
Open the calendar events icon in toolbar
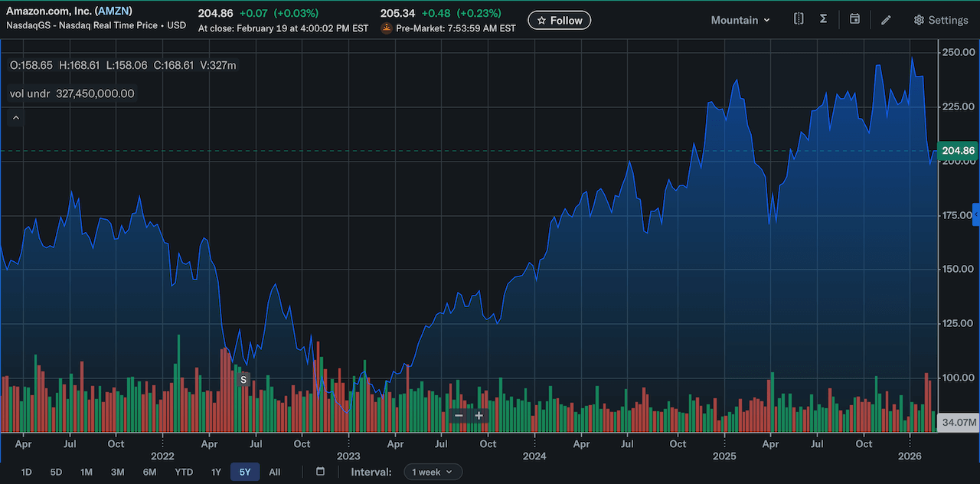point(855,18)
